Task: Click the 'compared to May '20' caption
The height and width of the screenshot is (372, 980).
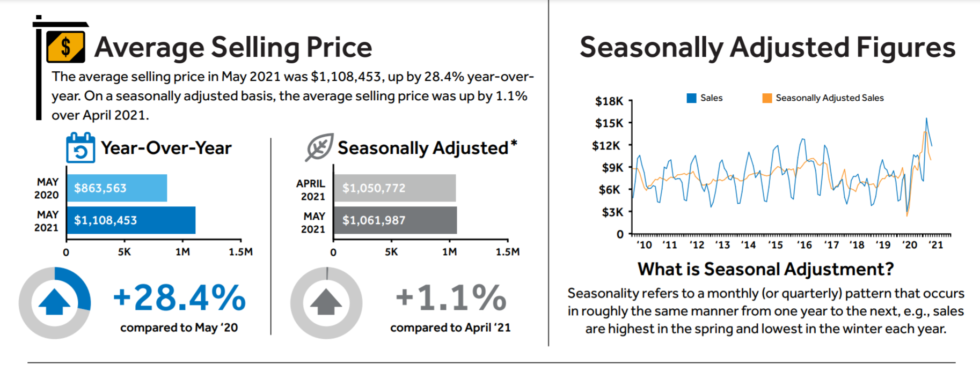Action: [x=179, y=328]
